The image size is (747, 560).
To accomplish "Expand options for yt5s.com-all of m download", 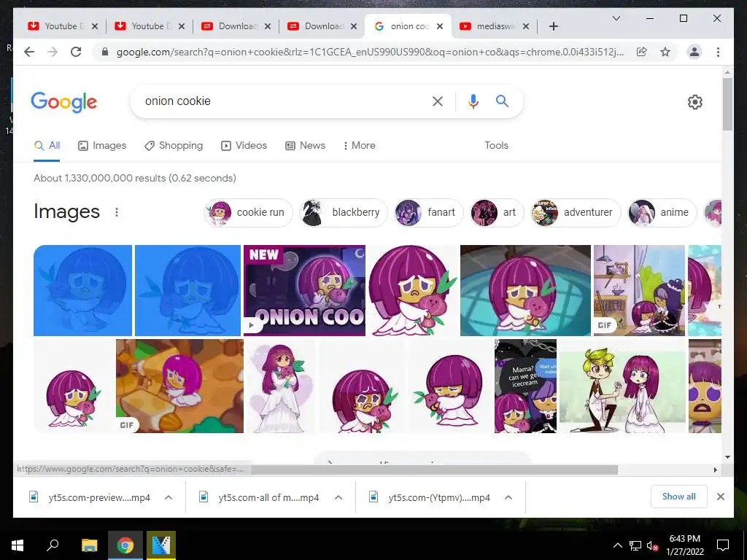I will [338, 497].
